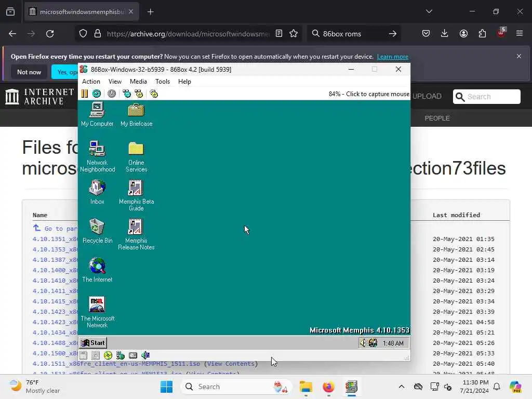Open the weather widget showing 76°F

tap(34, 387)
